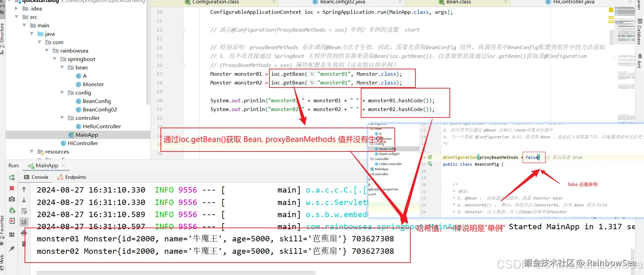Toggle soft-wrap in the console

[x=24, y=211]
